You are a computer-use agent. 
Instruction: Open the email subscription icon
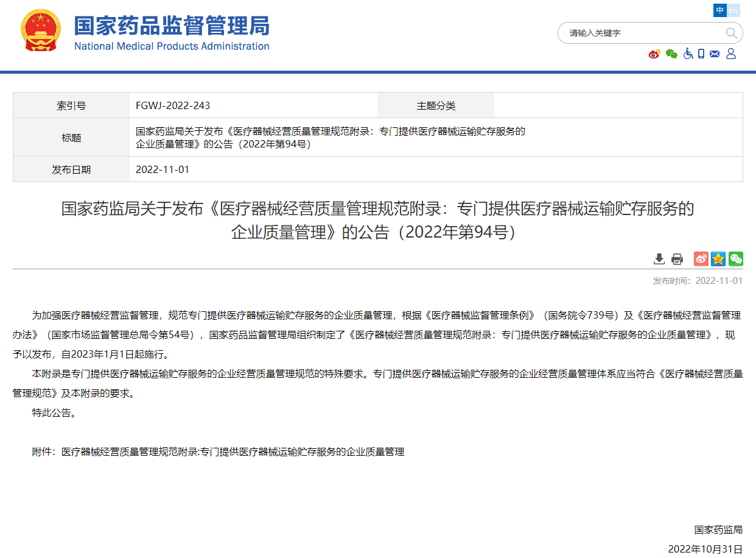click(x=715, y=54)
